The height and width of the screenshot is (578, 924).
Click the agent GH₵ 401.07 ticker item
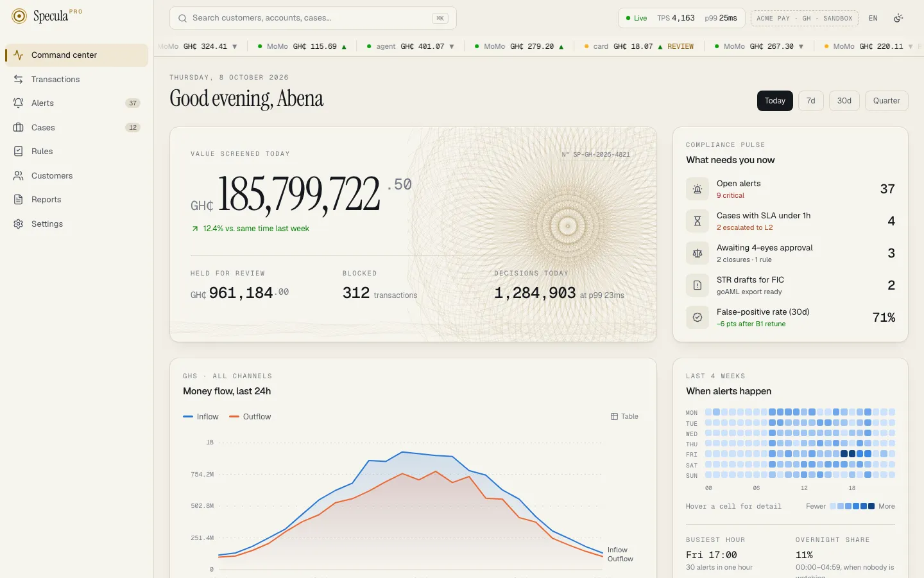tap(411, 46)
